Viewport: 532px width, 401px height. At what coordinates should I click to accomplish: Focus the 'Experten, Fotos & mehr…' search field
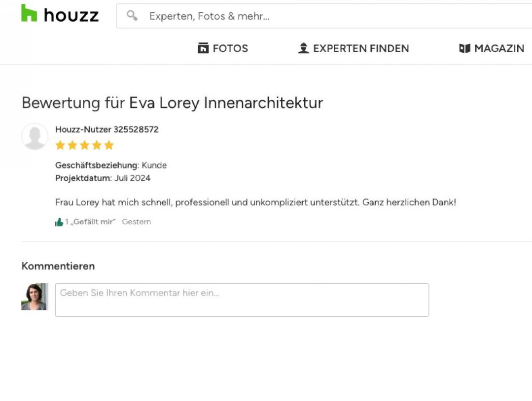click(x=324, y=16)
